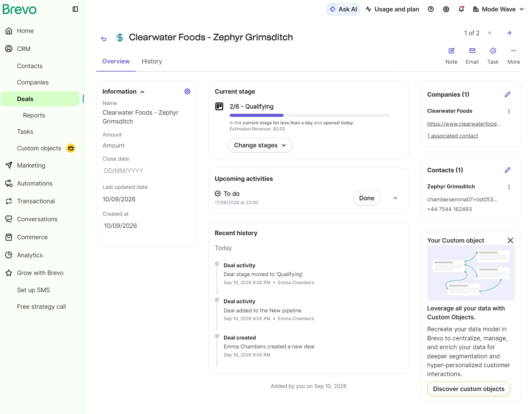Edit Companies with pencil icon

point(508,94)
